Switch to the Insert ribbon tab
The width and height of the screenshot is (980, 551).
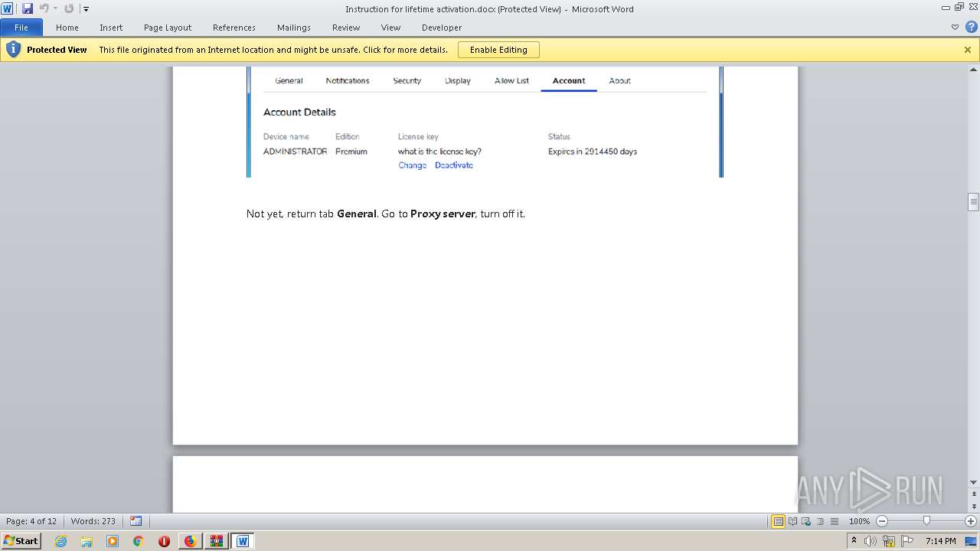111,28
